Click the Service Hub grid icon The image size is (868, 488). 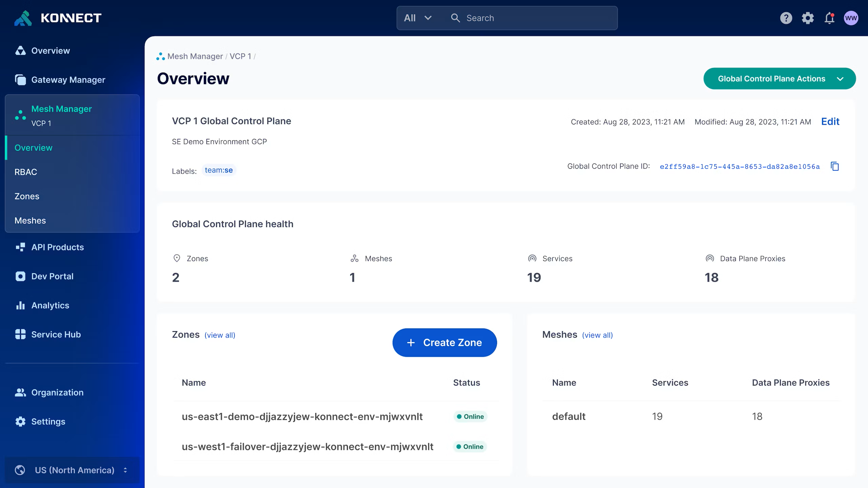click(20, 334)
